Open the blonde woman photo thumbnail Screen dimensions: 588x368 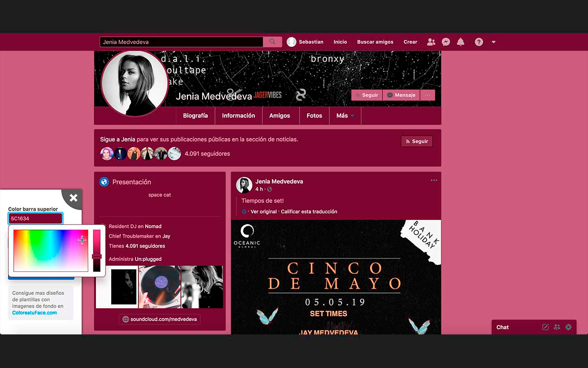pos(202,287)
